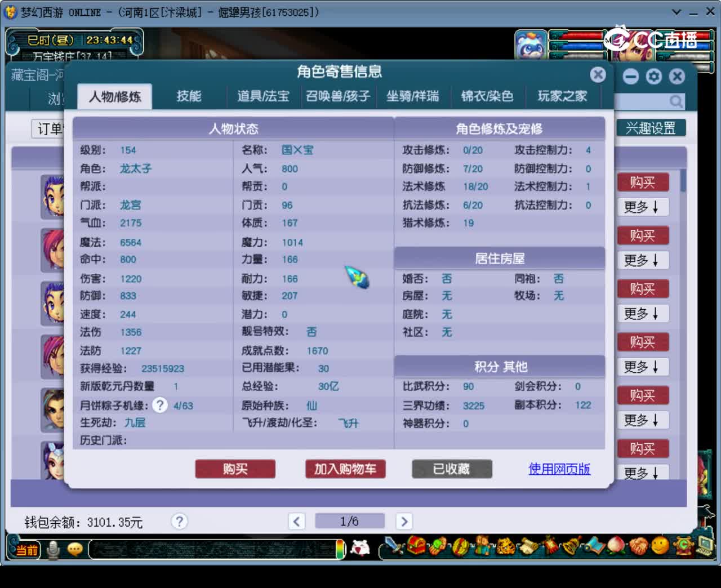
Task: Open the 锦衣/染色 tab
Action: tap(487, 96)
